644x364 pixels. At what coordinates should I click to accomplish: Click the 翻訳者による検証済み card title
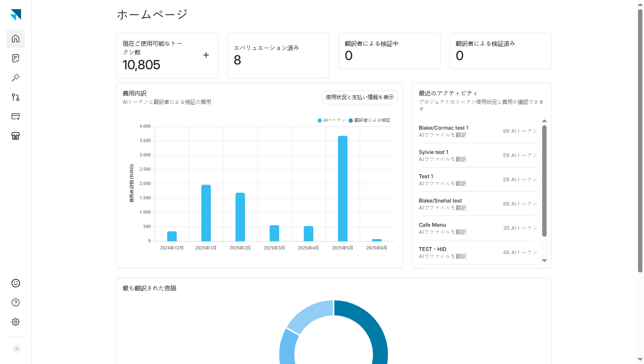click(485, 44)
